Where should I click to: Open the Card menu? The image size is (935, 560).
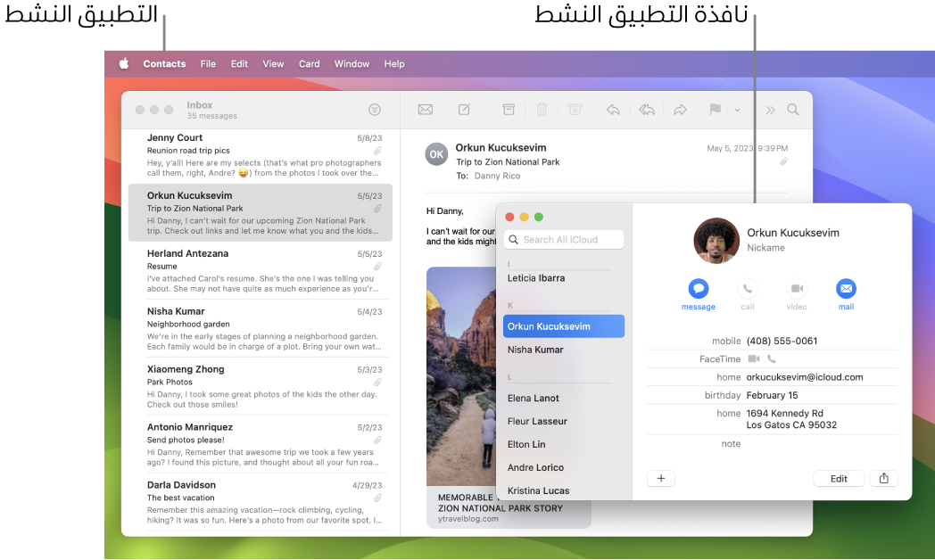(x=309, y=63)
